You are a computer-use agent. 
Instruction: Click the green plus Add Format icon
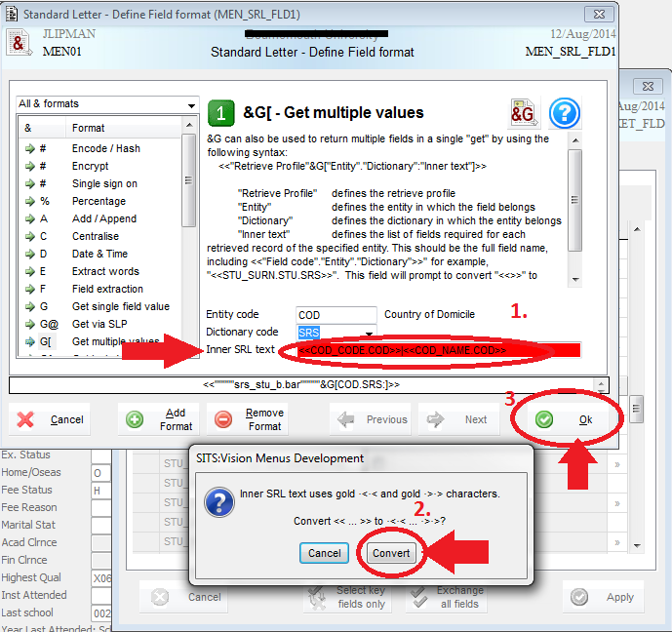pos(135,419)
